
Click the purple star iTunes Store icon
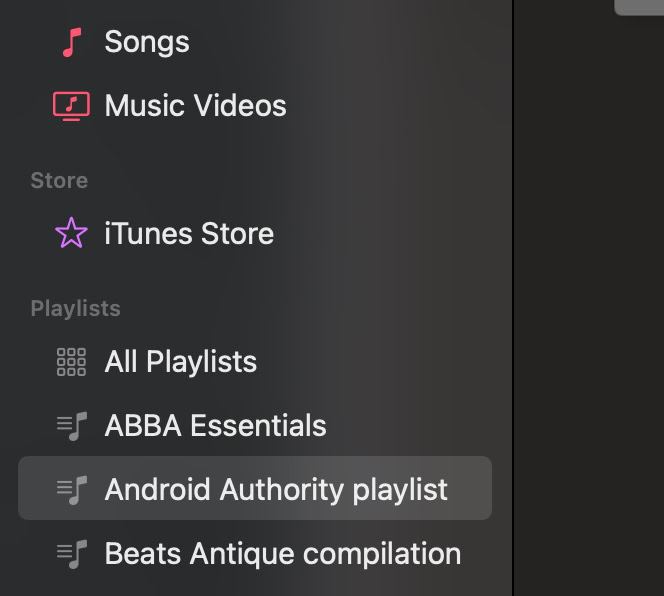coord(71,234)
